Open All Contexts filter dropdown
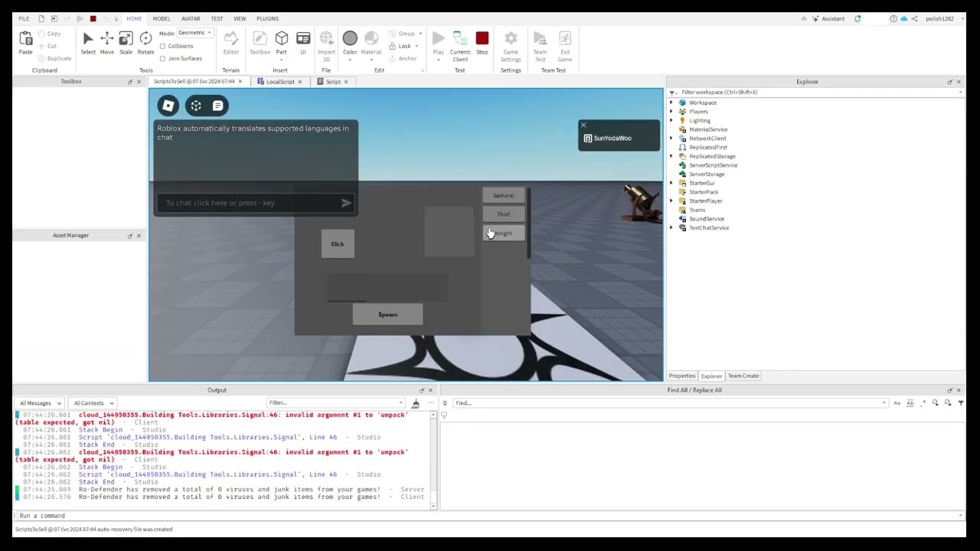The height and width of the screenshot is (551, 980). (93, 403)
